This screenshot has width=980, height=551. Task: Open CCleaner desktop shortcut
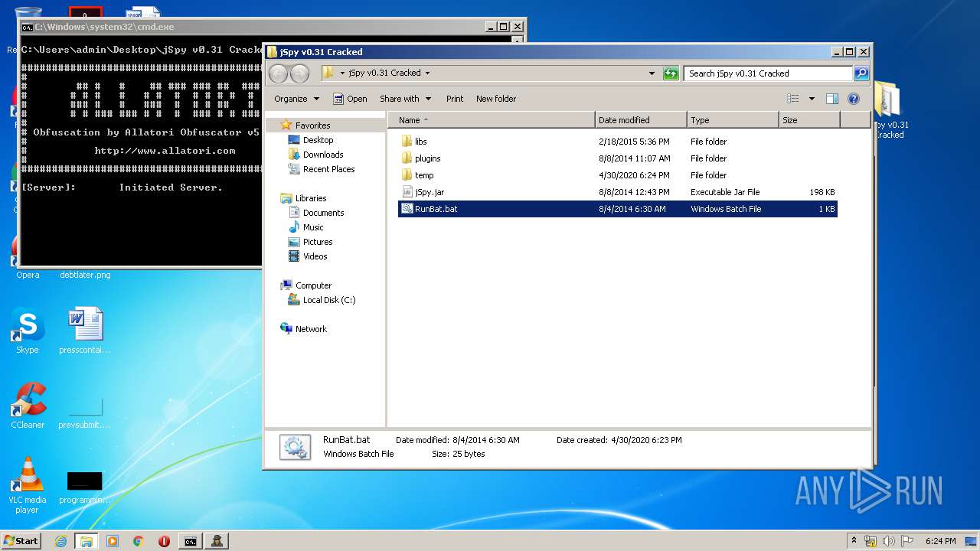(x=28, y=406)
